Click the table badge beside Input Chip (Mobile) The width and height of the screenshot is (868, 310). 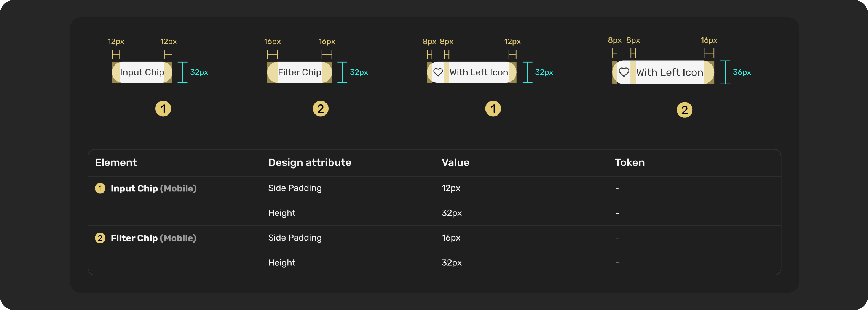click(x=100, y=188)
